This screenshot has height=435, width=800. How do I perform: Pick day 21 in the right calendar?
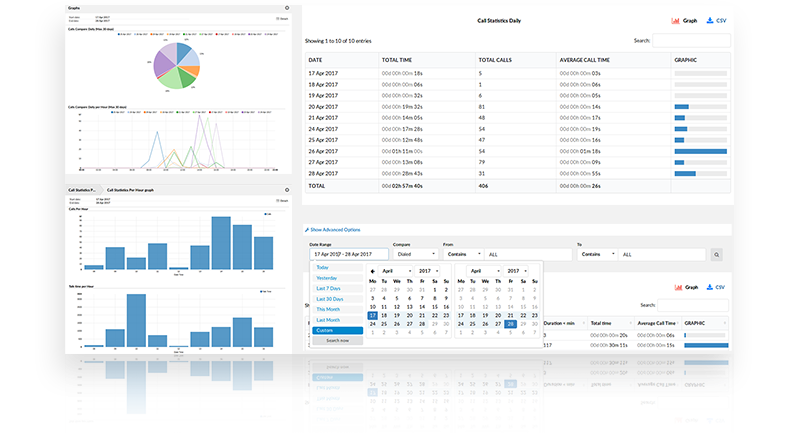[x=510, y=316]
